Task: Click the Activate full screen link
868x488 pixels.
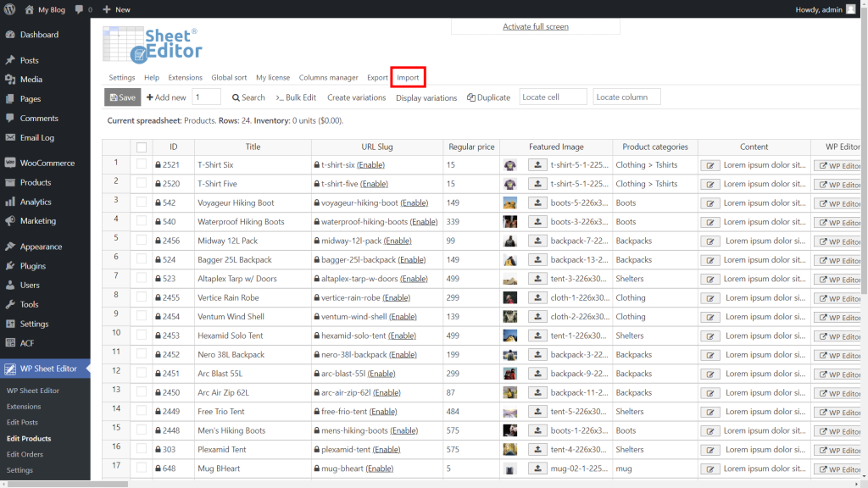Action: (534, 26)
